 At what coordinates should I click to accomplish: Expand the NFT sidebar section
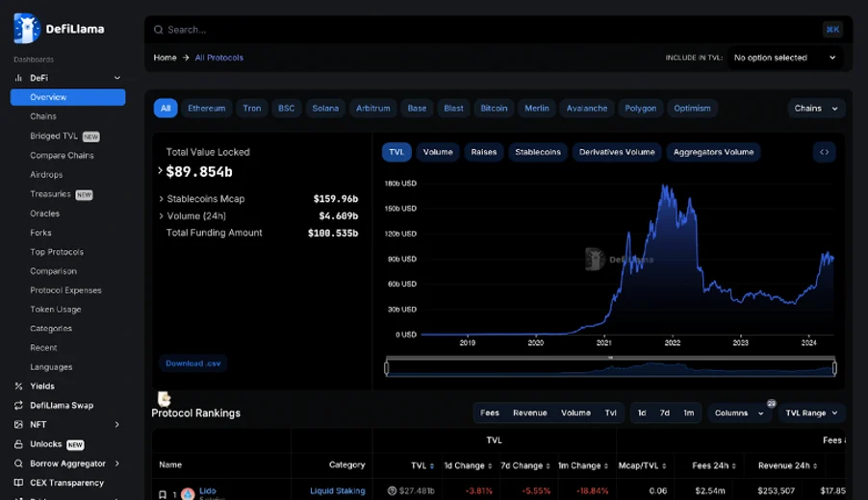click(116, 425)
